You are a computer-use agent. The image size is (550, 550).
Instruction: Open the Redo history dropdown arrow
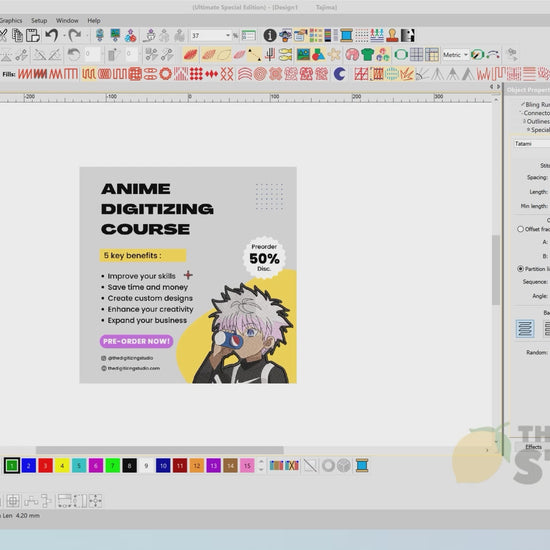click(x=87, y=35)
